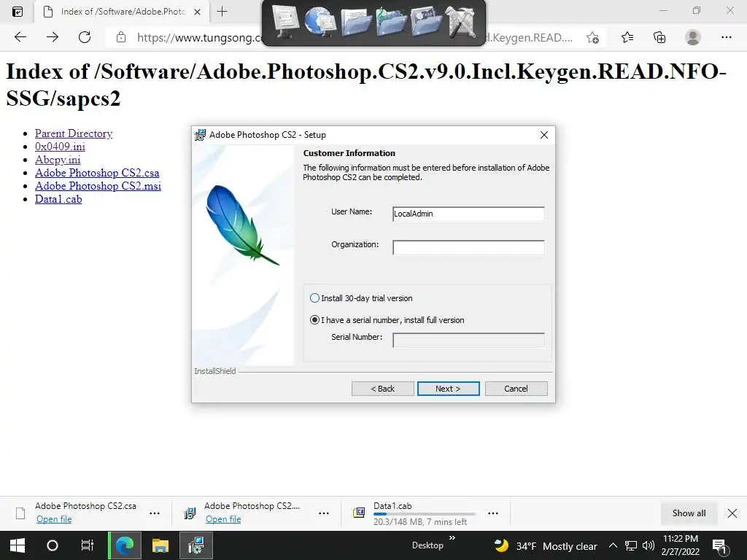Open the documents folder icon in floating dock
Screen dimensions: 747x560
tap(355, 21)
